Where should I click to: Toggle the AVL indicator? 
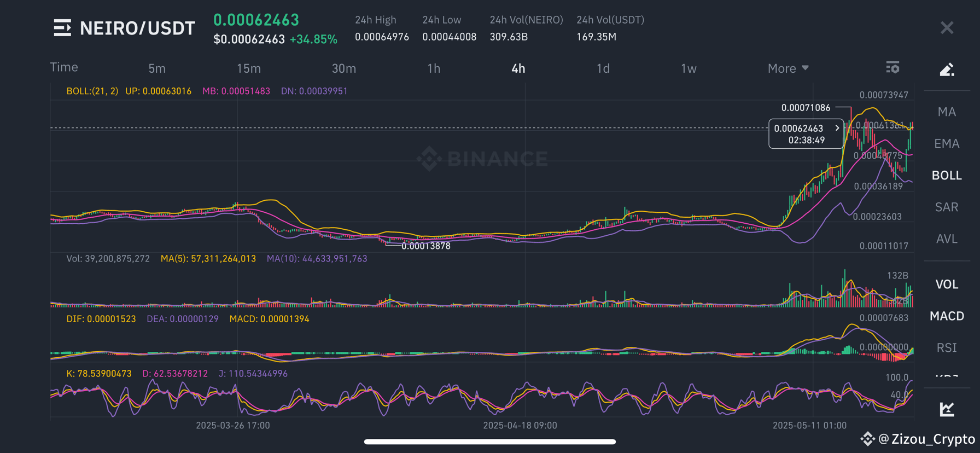[x=947, y=239]
